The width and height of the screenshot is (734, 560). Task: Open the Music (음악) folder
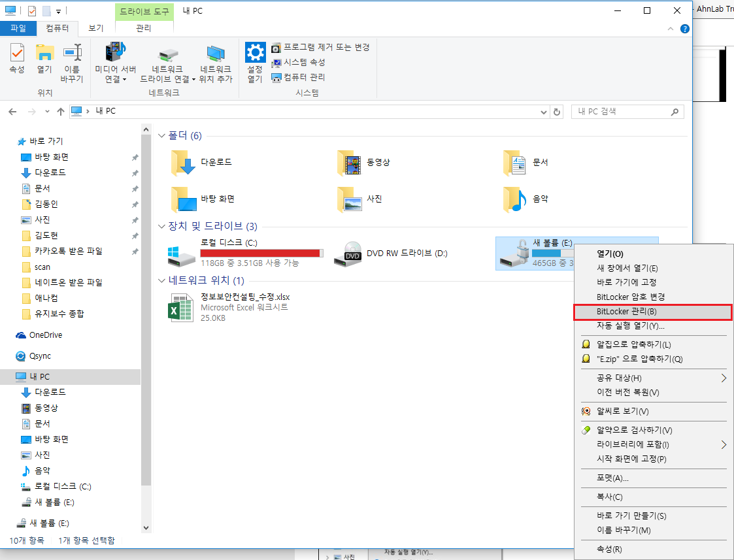[515, 199]
